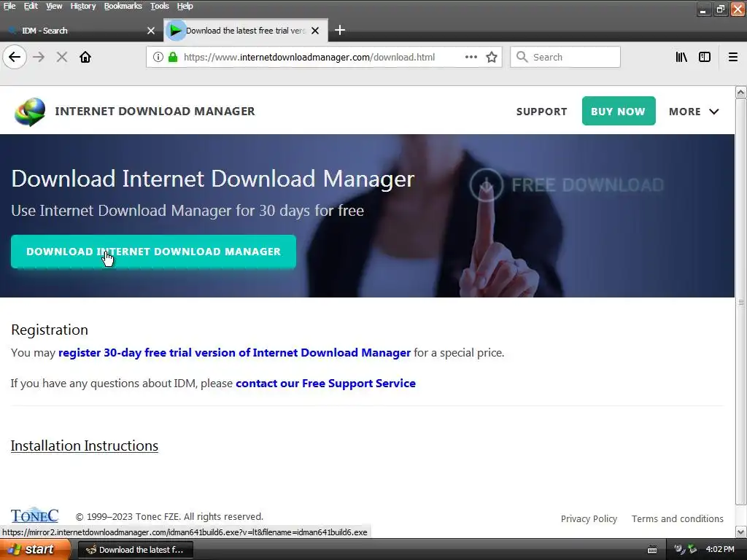Open the Help menu
The image size is (747, 560).
coord(185,6)
